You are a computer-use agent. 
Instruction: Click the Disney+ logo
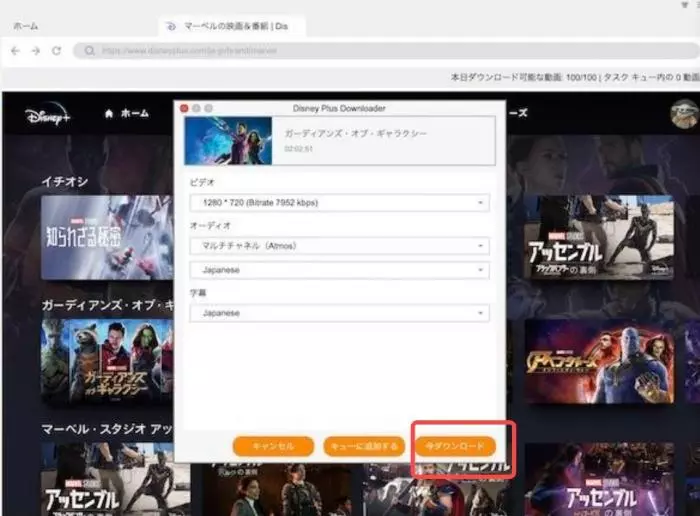48,115
